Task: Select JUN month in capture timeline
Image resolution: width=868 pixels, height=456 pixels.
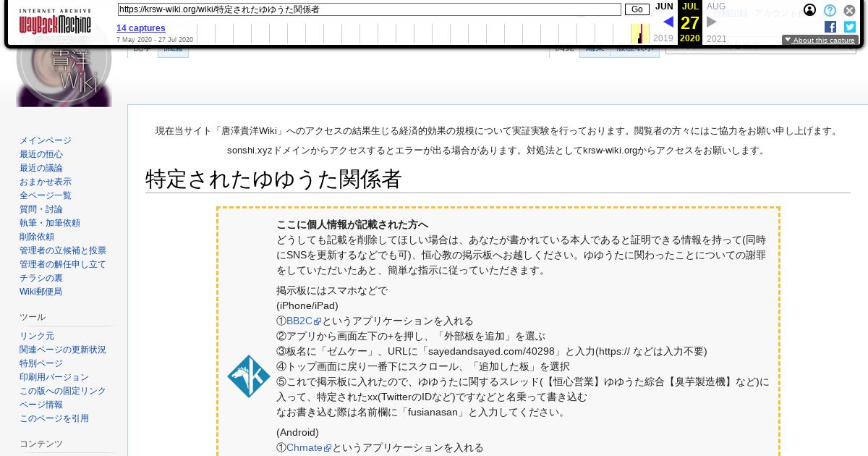Action: coord(664,7)
